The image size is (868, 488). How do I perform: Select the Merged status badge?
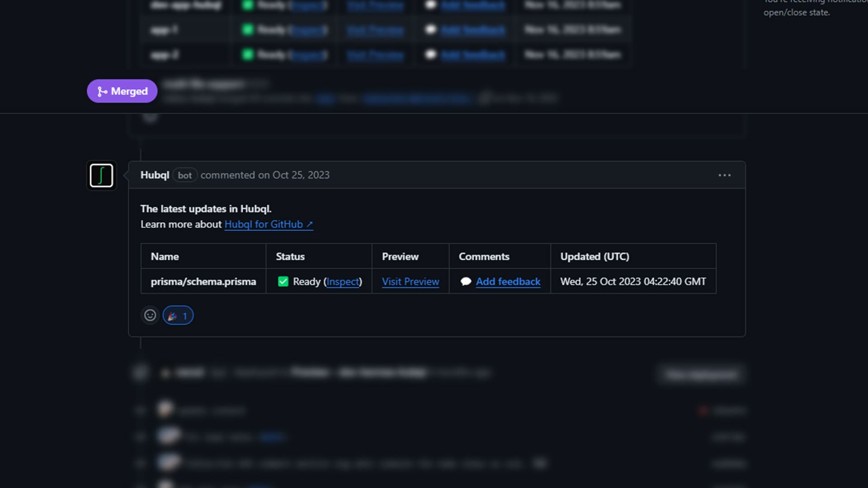(x=122, y=91)
